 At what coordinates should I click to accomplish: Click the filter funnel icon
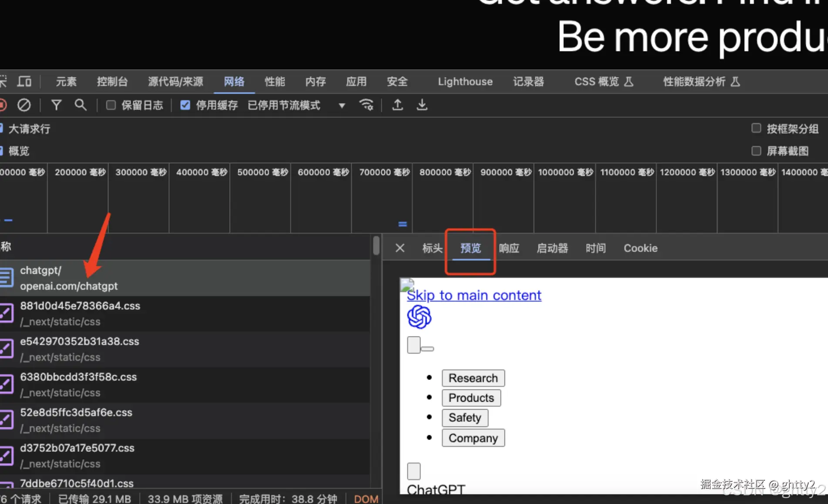[x=56, y=105]
